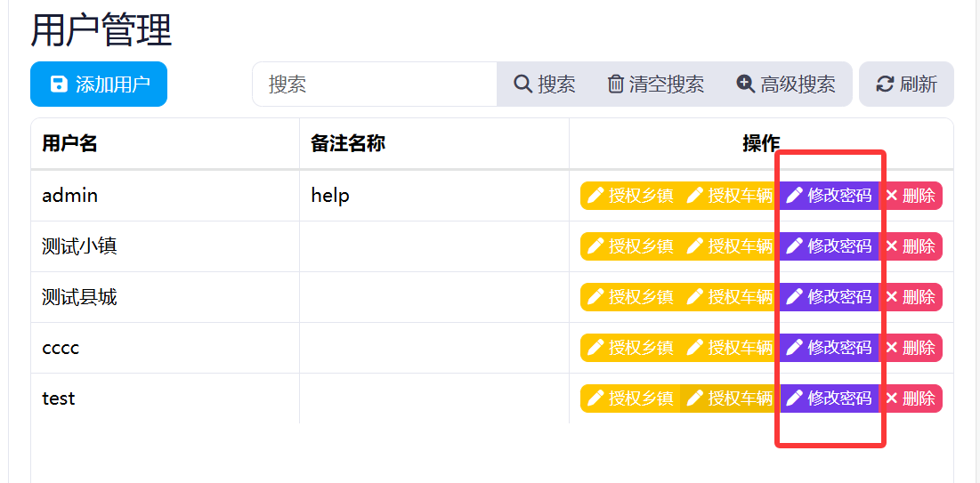
Task: Click pencil icon of 修改密码 for test
Action: 795,398
